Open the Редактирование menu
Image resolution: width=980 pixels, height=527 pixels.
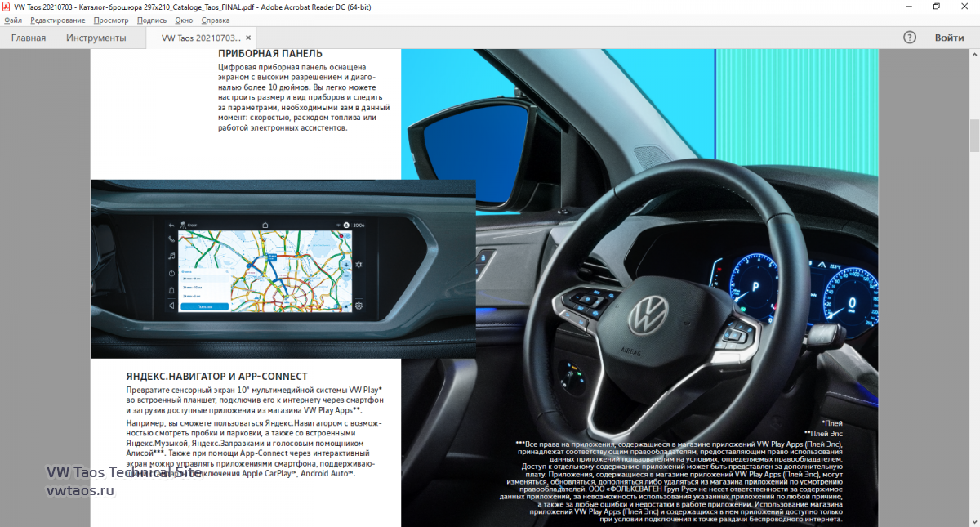click(x=57, y=20)
